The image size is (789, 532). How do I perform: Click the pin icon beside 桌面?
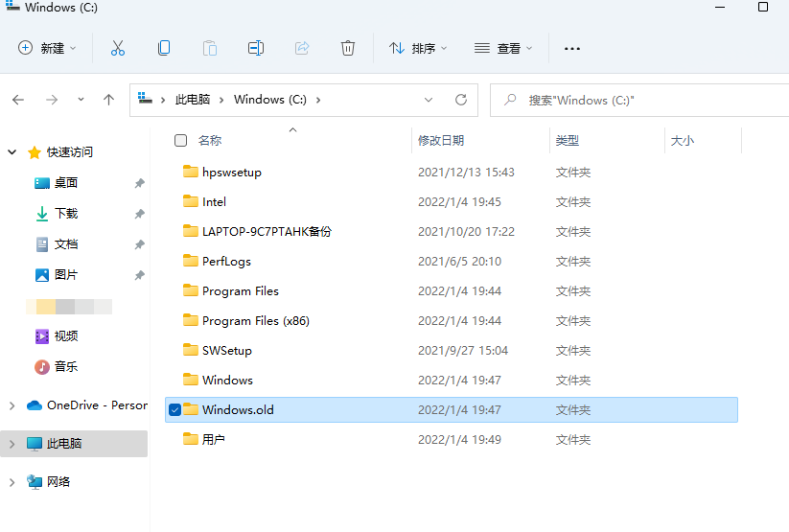[139, 183]
